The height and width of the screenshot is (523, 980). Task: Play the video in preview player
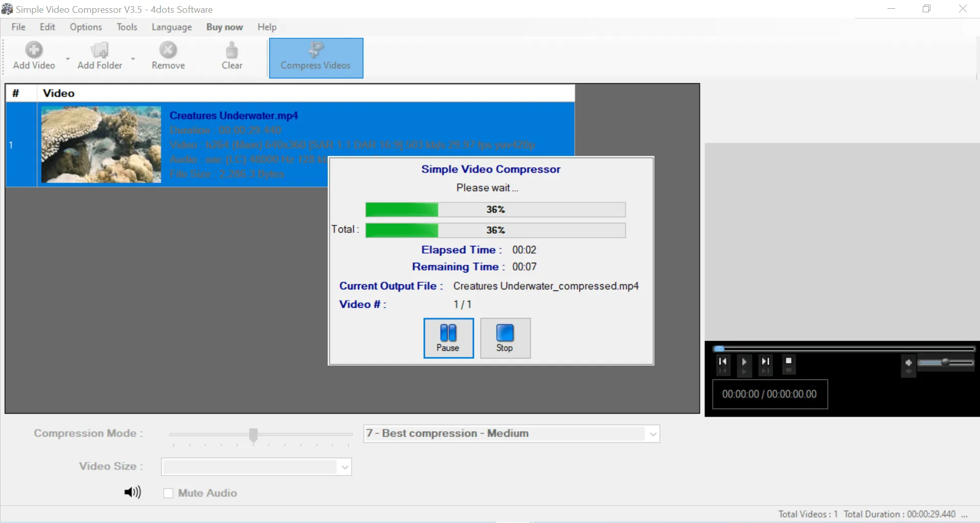(744, 361)
